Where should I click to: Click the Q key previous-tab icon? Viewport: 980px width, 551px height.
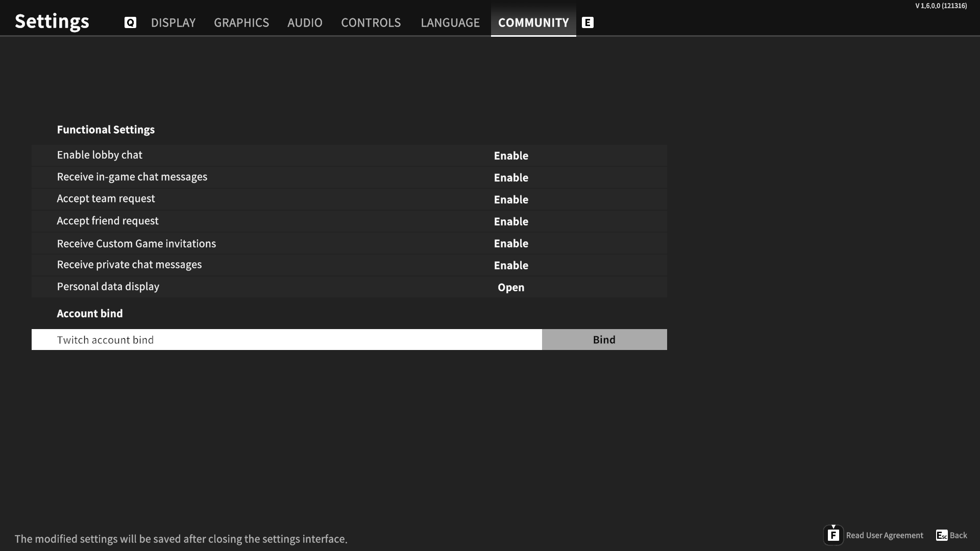[130, 22]
